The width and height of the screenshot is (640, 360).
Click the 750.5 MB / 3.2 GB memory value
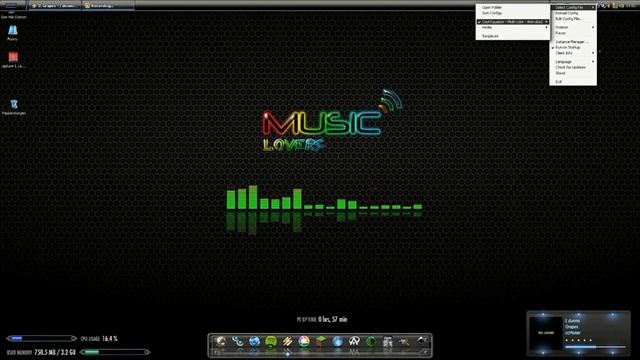pyautogui.click(x=55, y=352)
